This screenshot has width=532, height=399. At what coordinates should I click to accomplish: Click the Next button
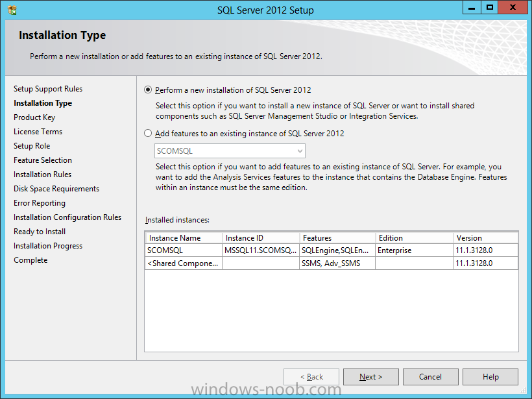371,377
